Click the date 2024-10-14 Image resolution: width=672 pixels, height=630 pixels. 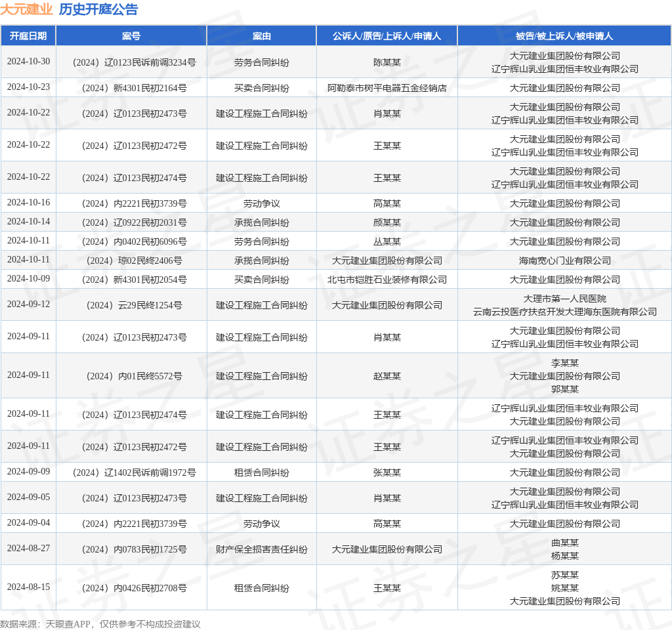pyautogui.click(x=28, y=221)
